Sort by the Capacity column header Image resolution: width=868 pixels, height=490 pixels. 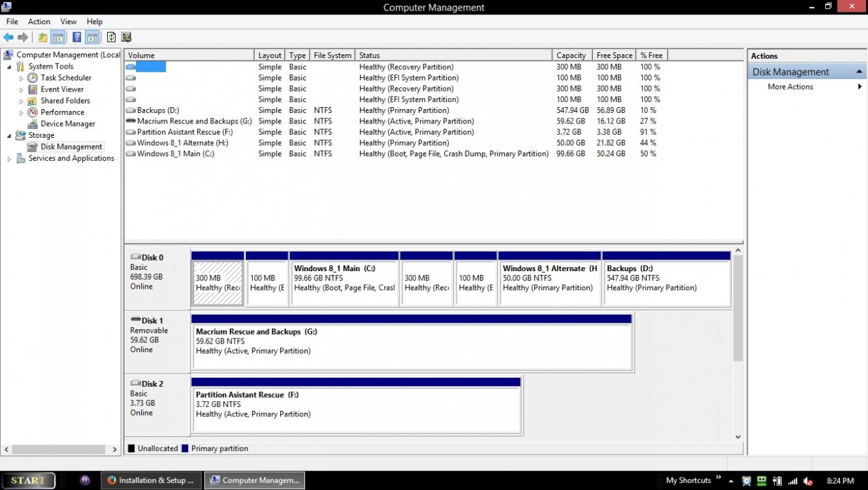[x=572, y=56]
